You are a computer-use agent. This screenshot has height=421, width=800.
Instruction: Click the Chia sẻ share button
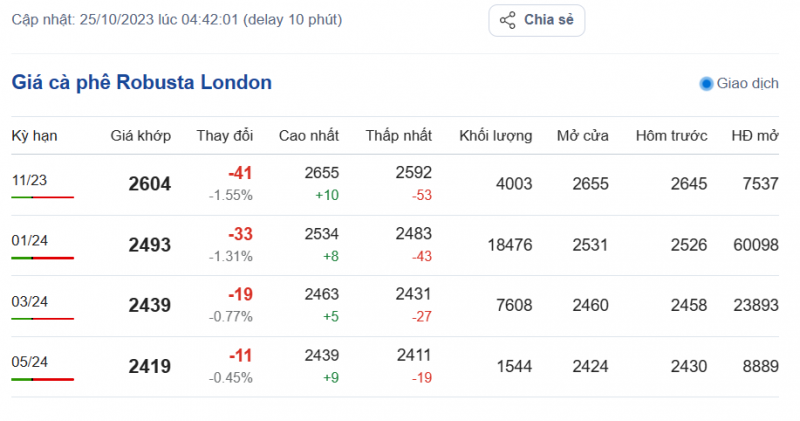[x=536, y=20]
